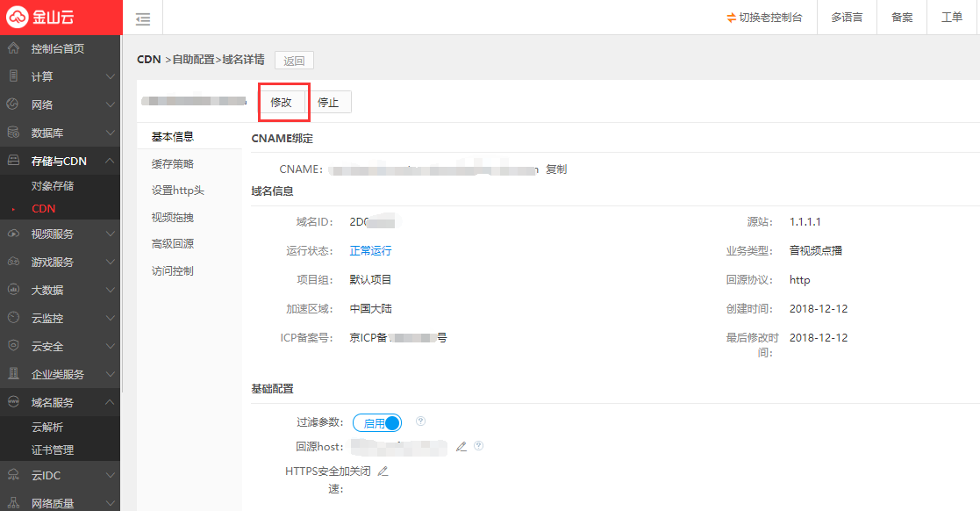This screenshot has width=980, height=511.
Task: Click the shield icon beside 云安全
Action: [x=13, y=346]
